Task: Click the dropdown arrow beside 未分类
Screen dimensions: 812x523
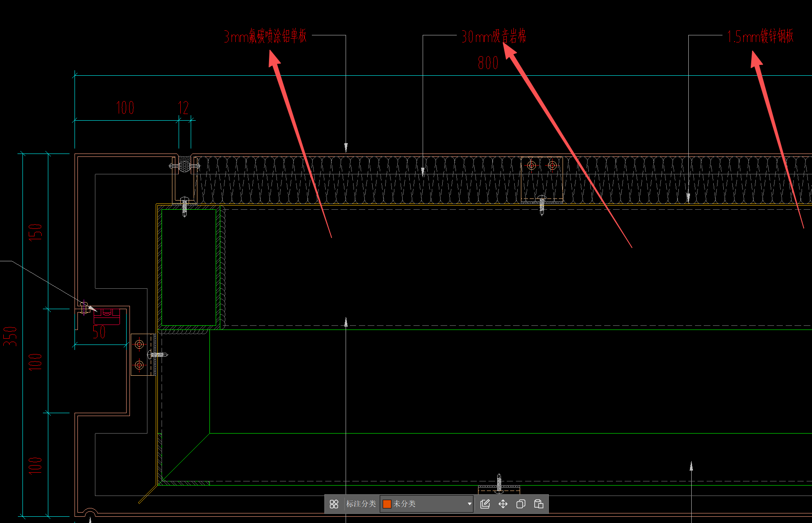Action: coord(469,504)
